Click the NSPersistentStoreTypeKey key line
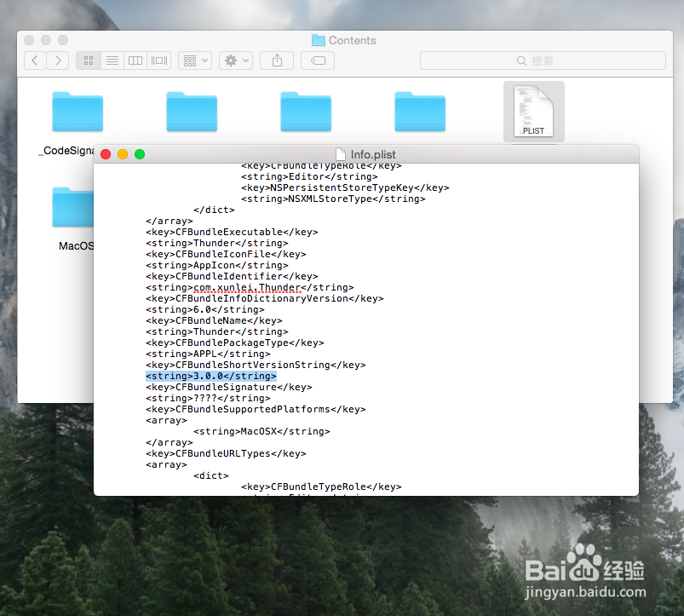684x616 pixels. [x=345, y=187]
